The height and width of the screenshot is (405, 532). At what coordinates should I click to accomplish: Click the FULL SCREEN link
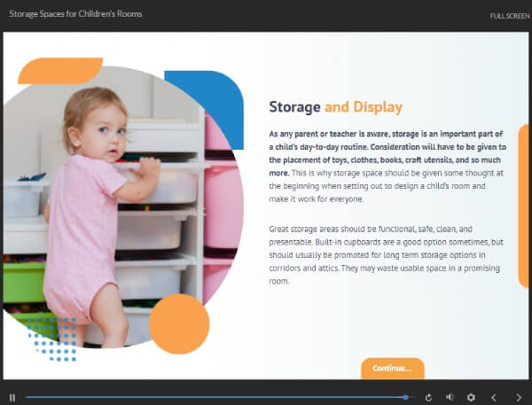click(x=509, y=16)
